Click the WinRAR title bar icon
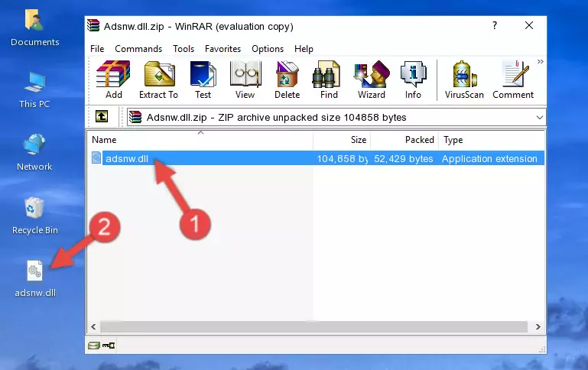This screenshot has width=588, height=370. [93, 26]
